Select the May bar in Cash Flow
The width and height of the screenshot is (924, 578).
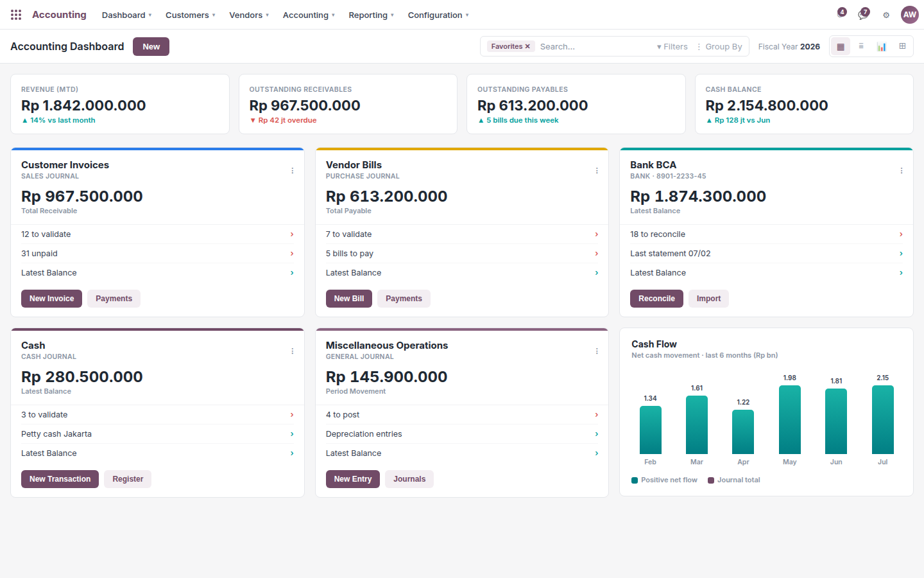point(790,419)
